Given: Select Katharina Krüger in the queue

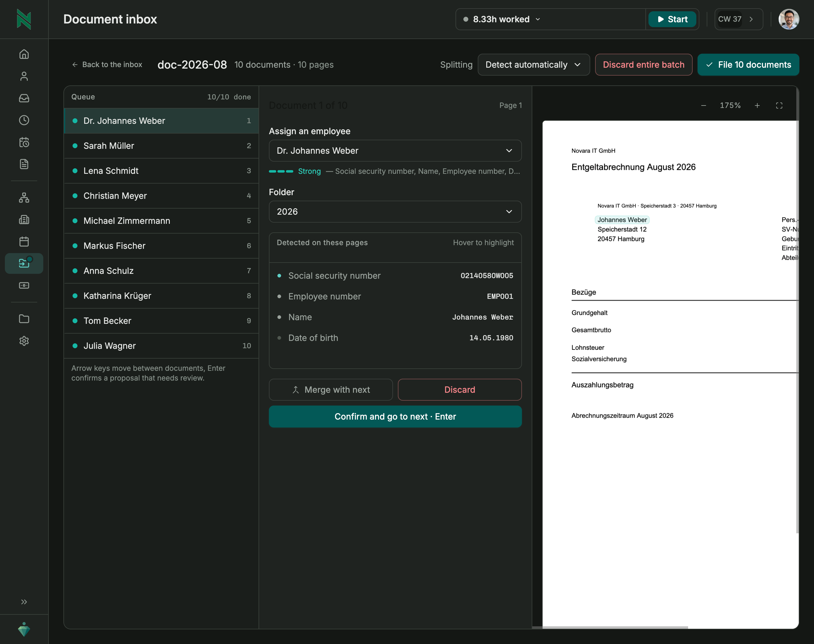Looking at the screenshot, I should click(161, 296).
